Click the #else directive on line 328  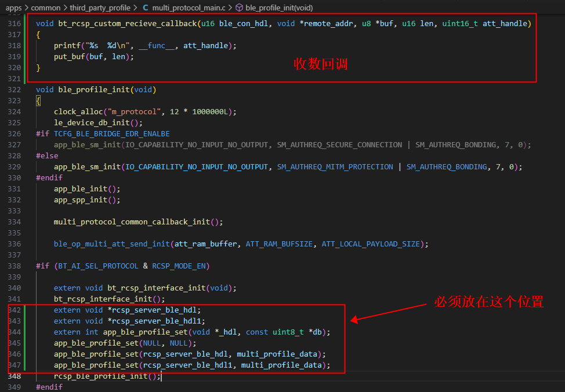point(47,155)
